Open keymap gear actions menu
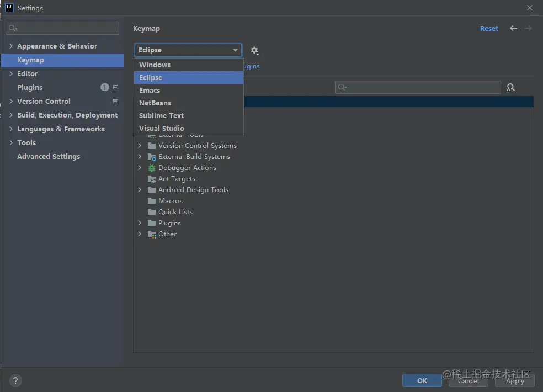The width and height of the screenshot is (543, 392). (x=254, y=51)
